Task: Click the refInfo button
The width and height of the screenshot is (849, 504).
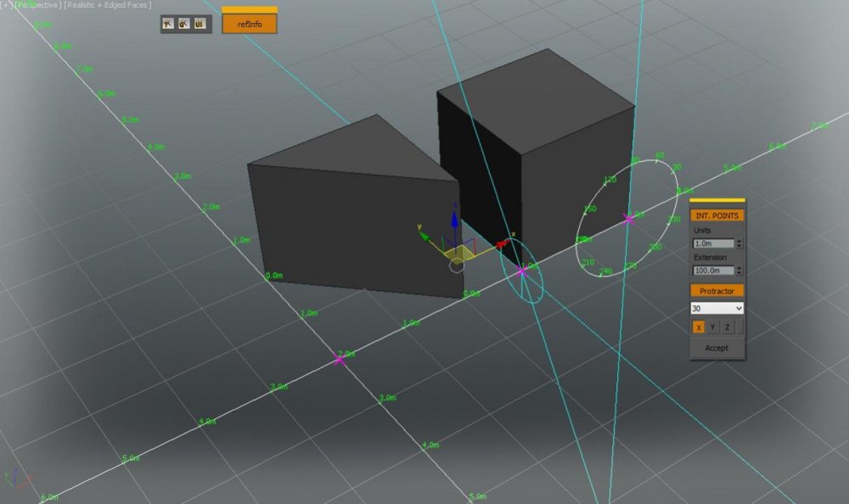Action: pyautogui.click(x=248, y=22)
